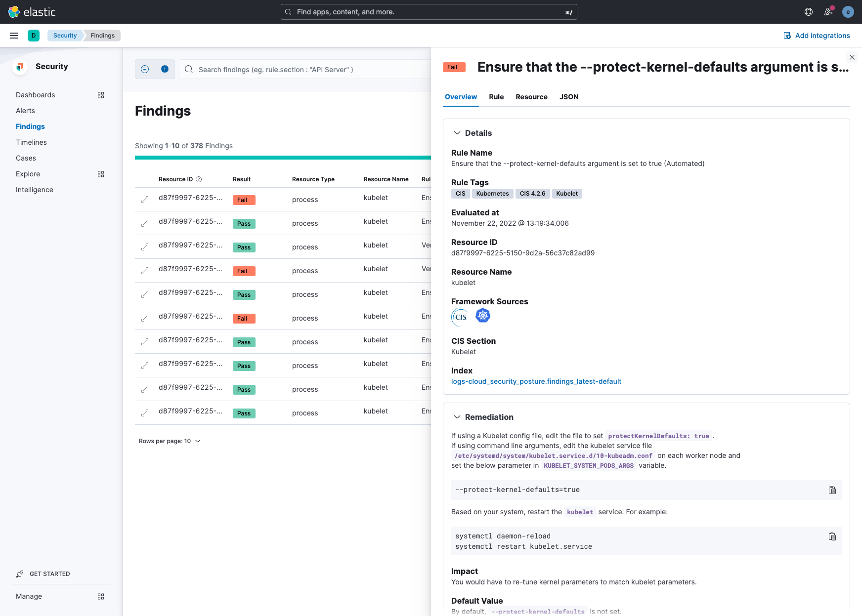This screenshot has height=616, width=862.
Task: Copy the systemctl restart commands
Action: tap(832, 536)
